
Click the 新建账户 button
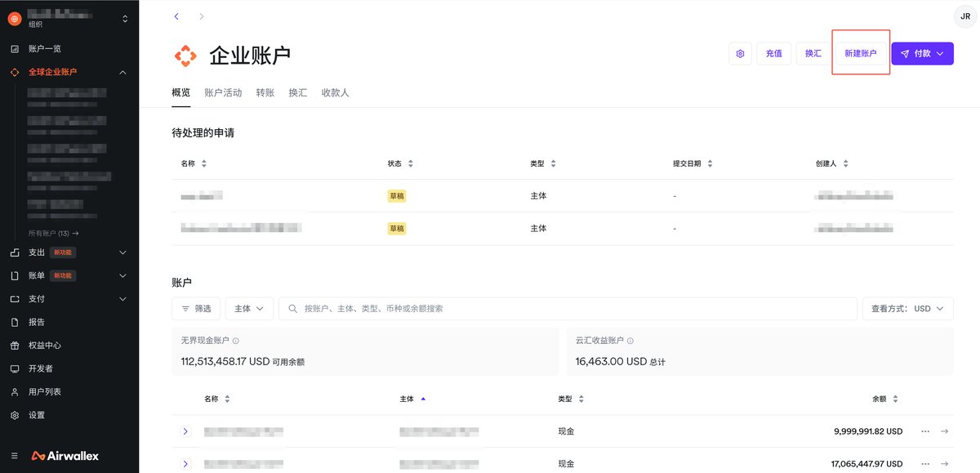point(861,54)
